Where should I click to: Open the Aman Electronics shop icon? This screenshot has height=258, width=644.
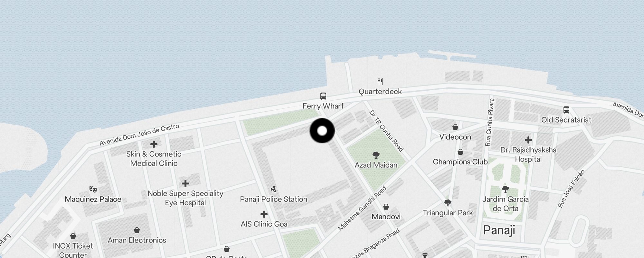coord(137,230)
